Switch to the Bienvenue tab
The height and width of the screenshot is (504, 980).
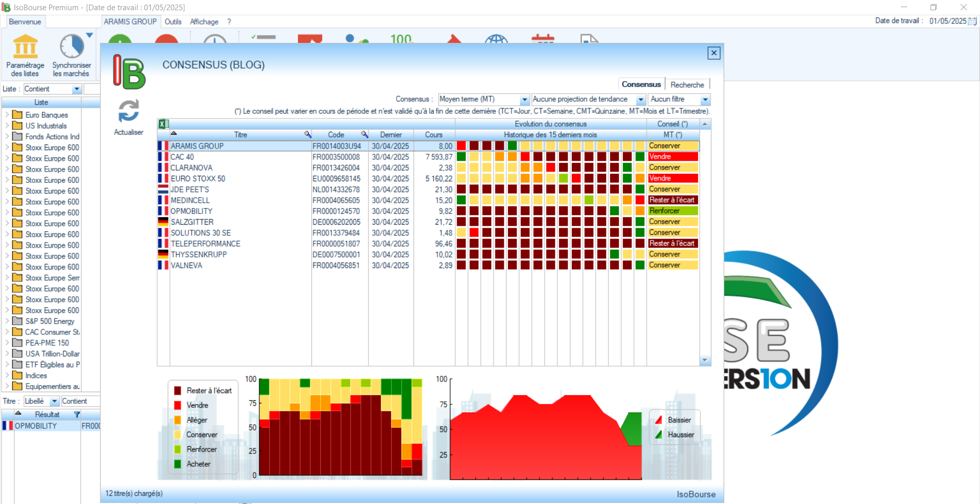pyautogui.click(x=25, y=21)
